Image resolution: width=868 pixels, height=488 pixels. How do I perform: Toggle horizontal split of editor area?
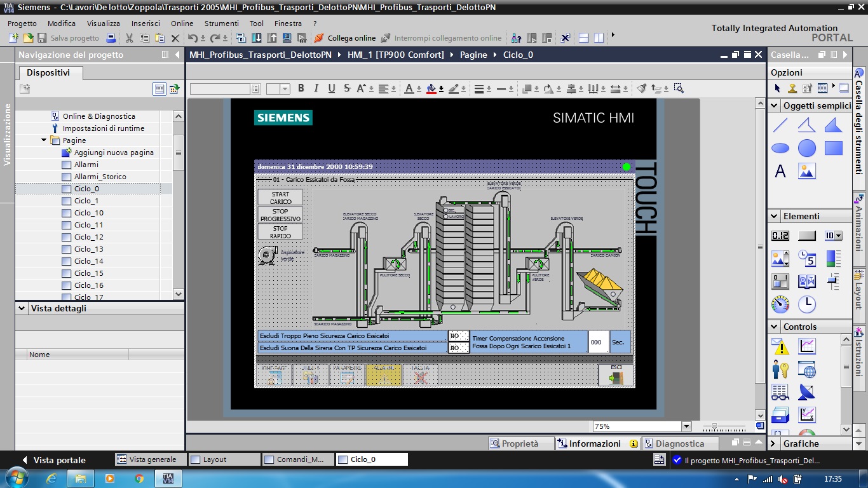583,38
